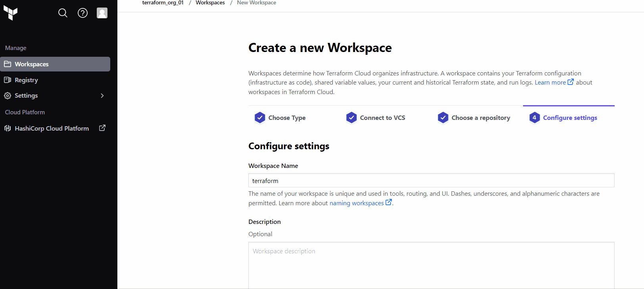Click the Optional hint text
The image size is (644, 289).
[x=261, y=234]
